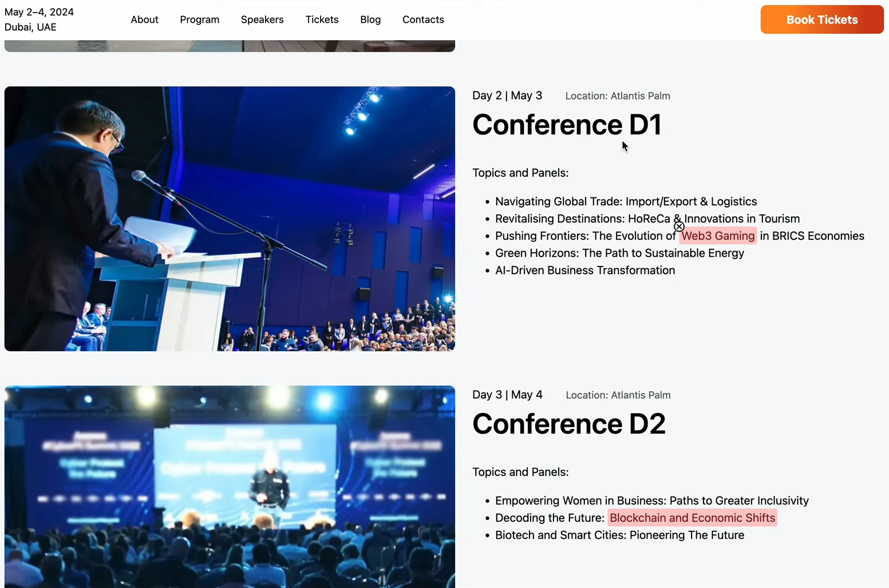This screenshot has height=588, width=889.
Task: Click the Empowering Women in Business topic
Action: [x=651, y=501]
